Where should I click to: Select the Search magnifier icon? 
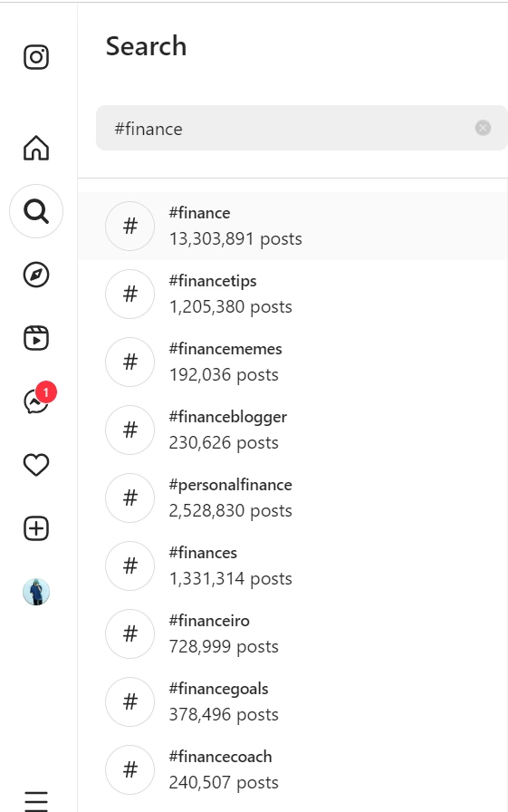[36, 211]
